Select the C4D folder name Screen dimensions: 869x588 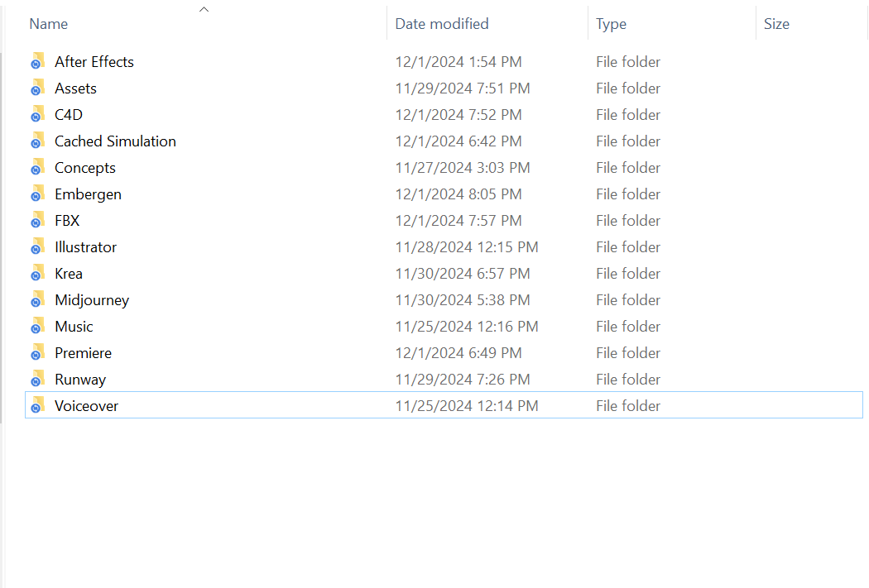click(x=69, y=115)
